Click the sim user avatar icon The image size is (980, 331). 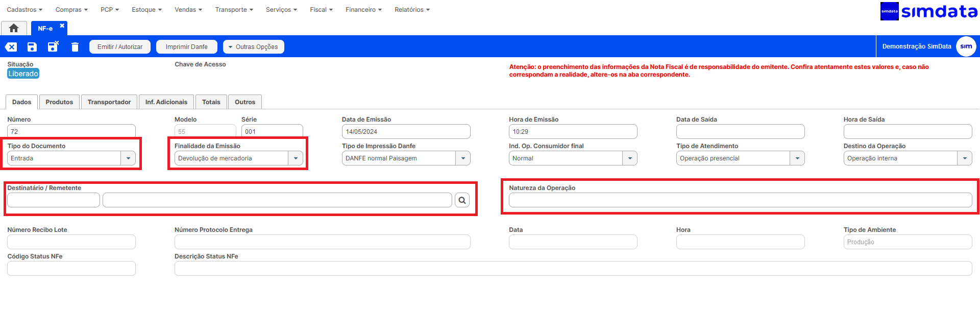pyautogui.click(x=966, y=46)
